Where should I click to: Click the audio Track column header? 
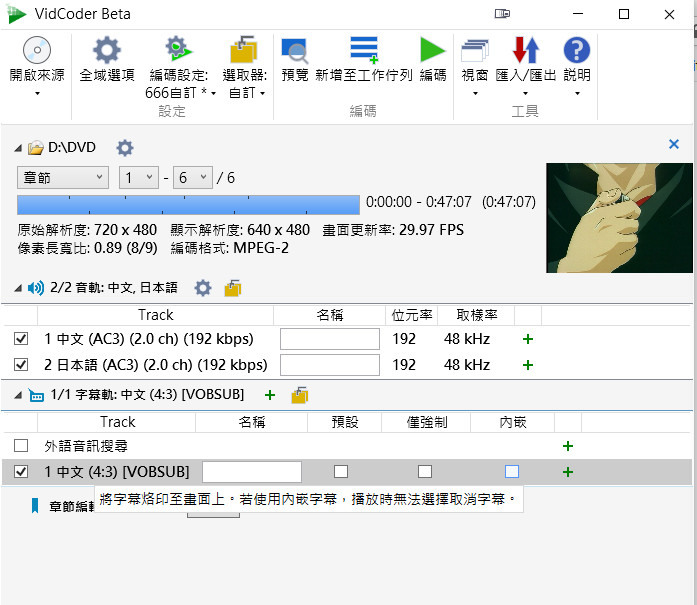click(x=156, y=315)
